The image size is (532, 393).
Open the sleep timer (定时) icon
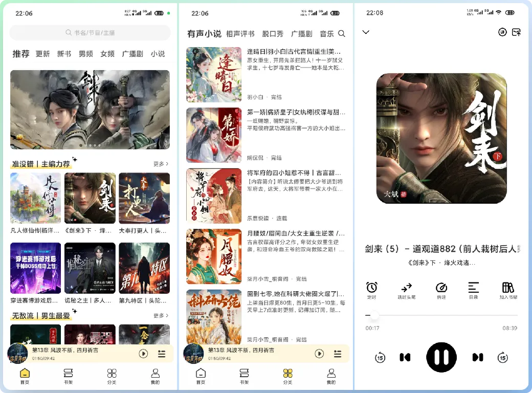click(x=371, y=288)
